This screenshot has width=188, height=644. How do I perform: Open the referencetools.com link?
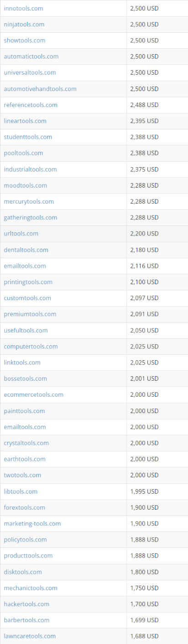[x=31, y=105]
